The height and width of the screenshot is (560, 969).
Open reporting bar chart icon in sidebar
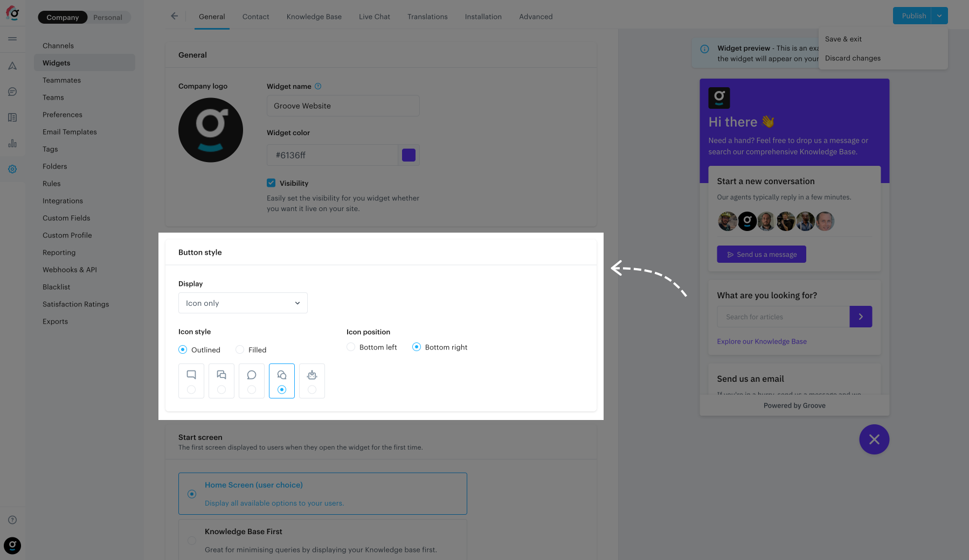pos(12,143)
